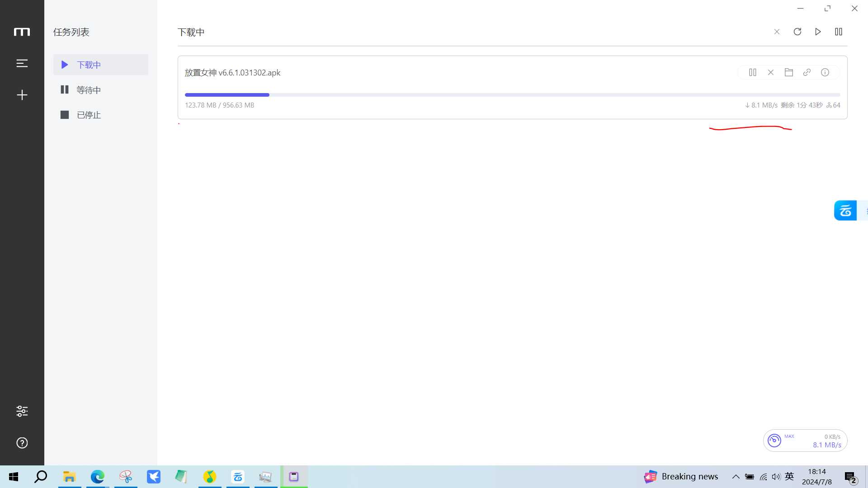Click the active Motrix taskbar icon
This screenshot has width=868, height=488.
(294, 477)
